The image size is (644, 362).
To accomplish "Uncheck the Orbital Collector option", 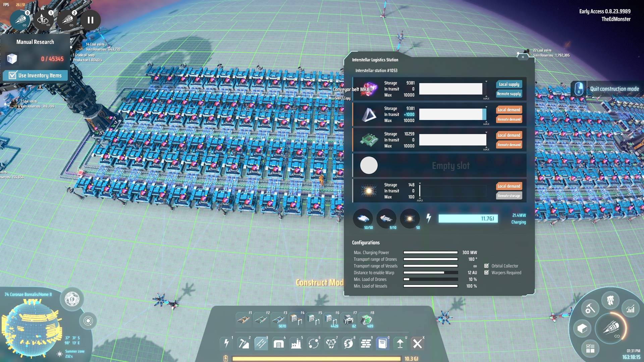I will 486,266.
